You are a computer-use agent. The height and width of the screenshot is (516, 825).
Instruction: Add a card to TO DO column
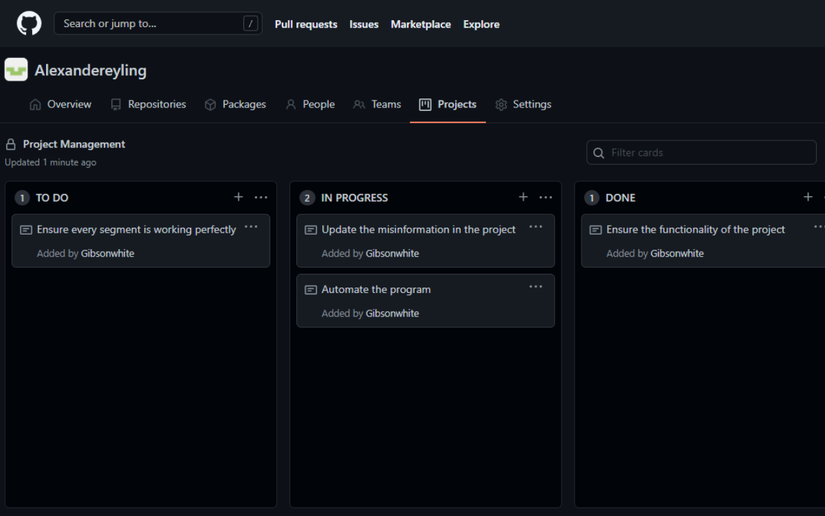click(x=238, y=197)
